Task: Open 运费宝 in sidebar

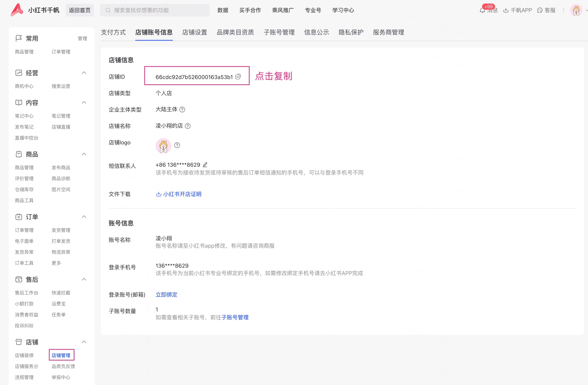Action: coord(59,303)
